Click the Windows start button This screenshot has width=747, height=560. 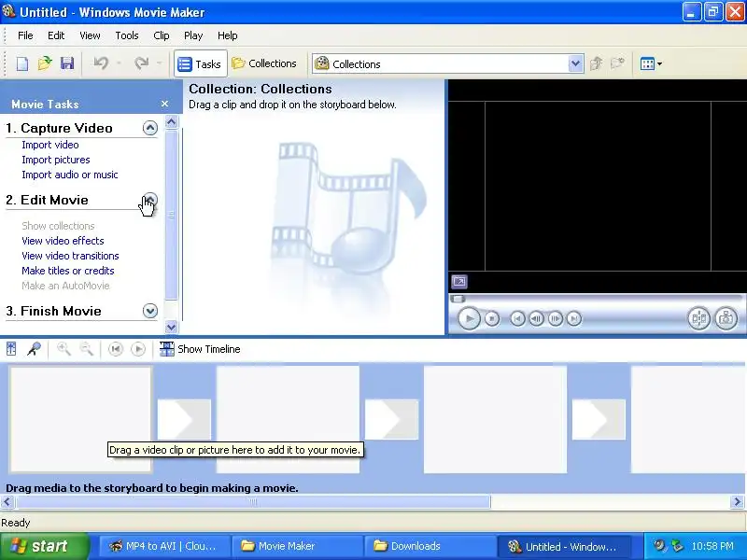pyautogui.click(x=45, y=546)
